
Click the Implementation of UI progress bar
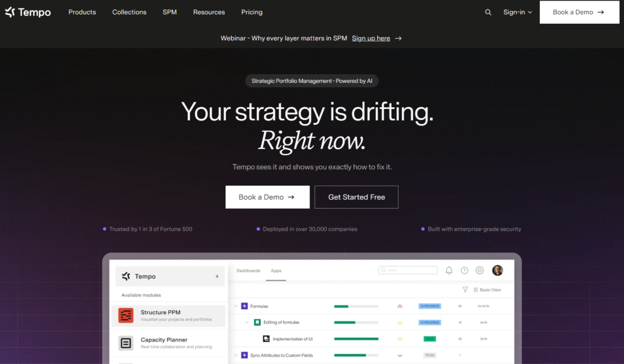point(356,339)
